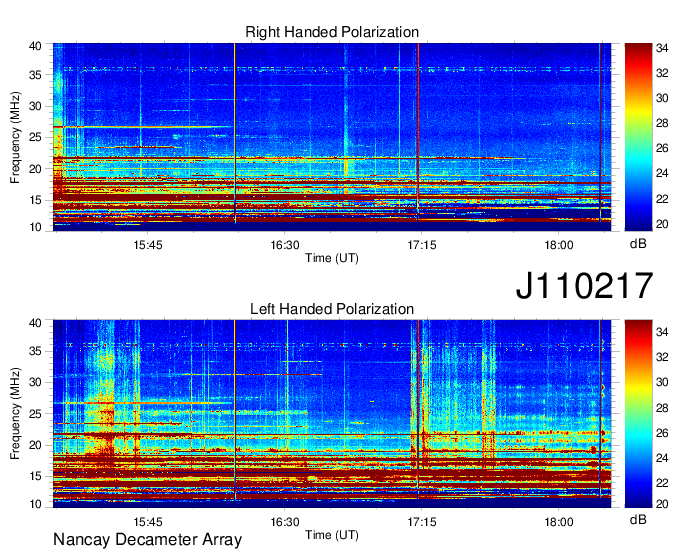Click the 30 MHz tick on the Left Handed plot
The image size is (680, 552).
pyautogui.click(x=35, y=382)
